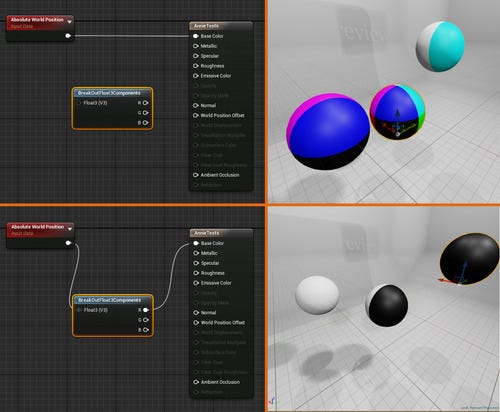Click the connected R output pin in lower graph
500x412 pixels.
(146, 310)
